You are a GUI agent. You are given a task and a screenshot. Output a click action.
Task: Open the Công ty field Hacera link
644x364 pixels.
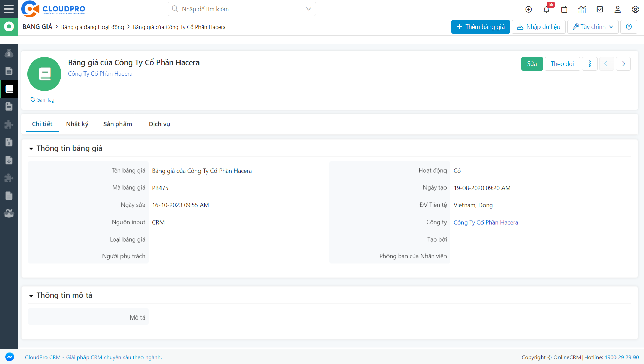coord(486,222)
